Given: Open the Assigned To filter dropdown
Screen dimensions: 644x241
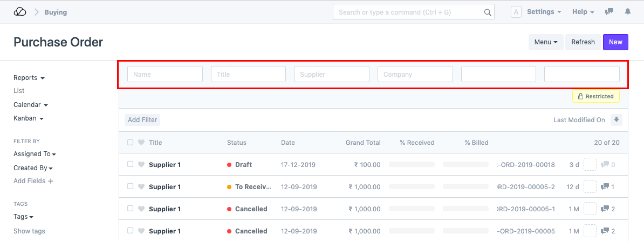Looking at the screenshot, I should (35, 154).
